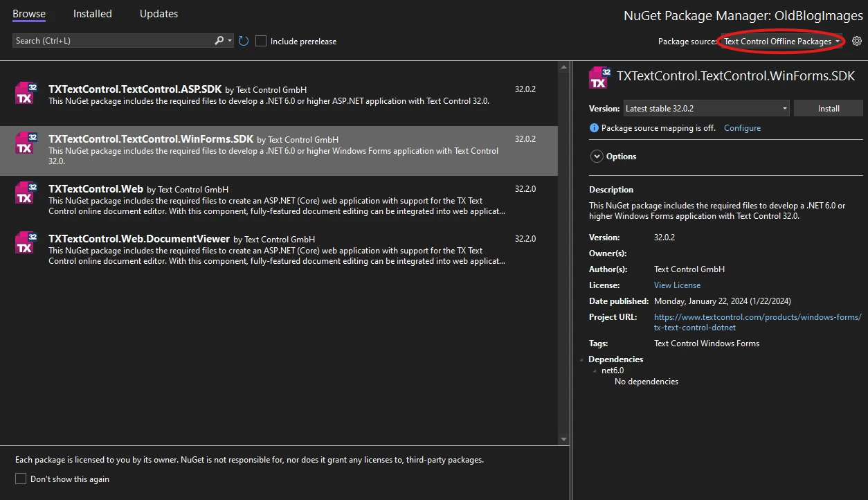The image size is (868, 500).
Task: Collapse the Dependencies tree node
Action: 583,359
